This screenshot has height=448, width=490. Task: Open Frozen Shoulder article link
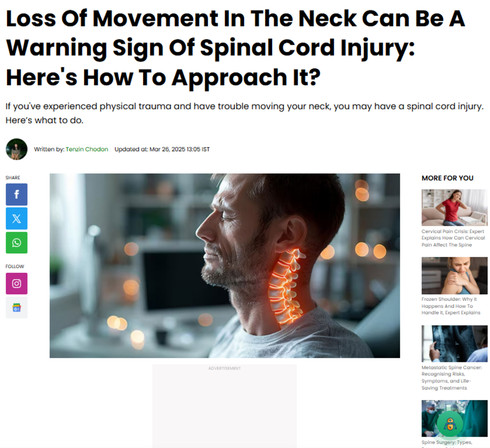tap(451, 306)
